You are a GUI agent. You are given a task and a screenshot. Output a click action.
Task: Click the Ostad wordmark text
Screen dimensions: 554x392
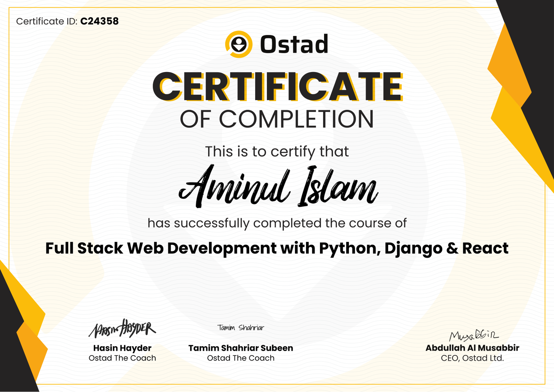coord(294,45)
